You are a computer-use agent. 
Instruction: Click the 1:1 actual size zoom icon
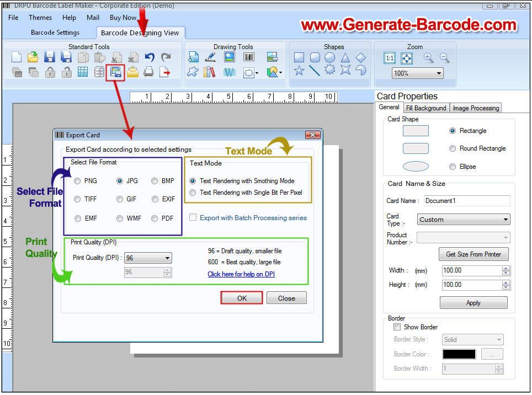point(390,58)
